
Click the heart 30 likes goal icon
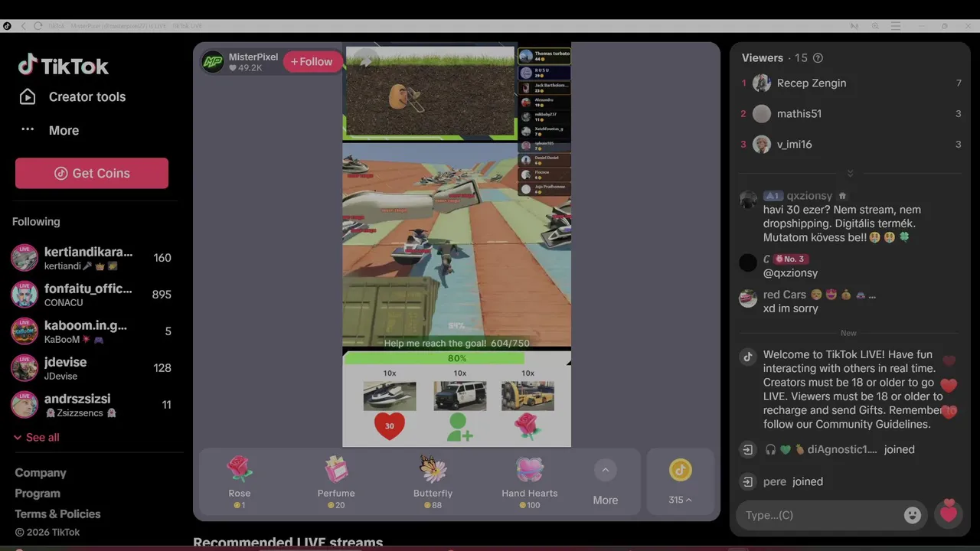tap(389, 426)
